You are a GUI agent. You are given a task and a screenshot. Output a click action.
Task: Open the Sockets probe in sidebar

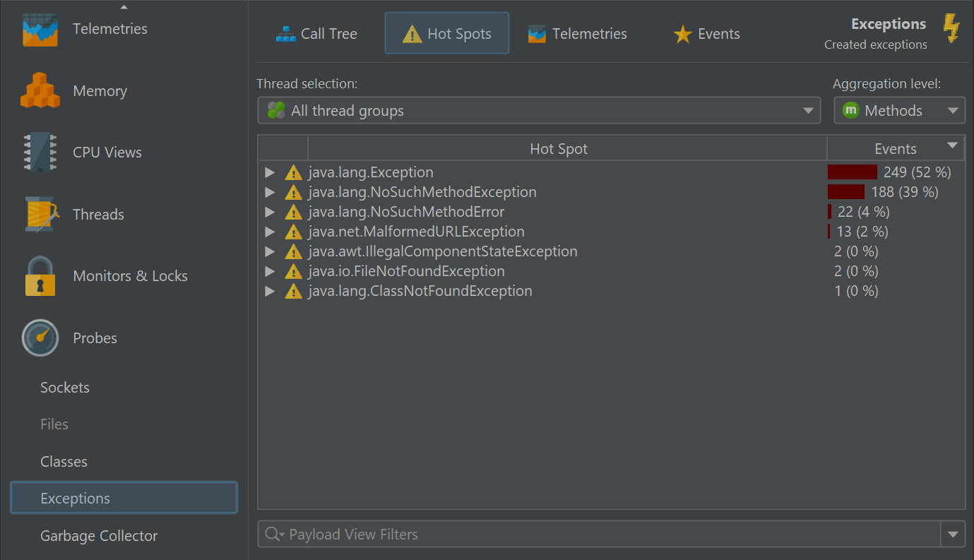65,388
